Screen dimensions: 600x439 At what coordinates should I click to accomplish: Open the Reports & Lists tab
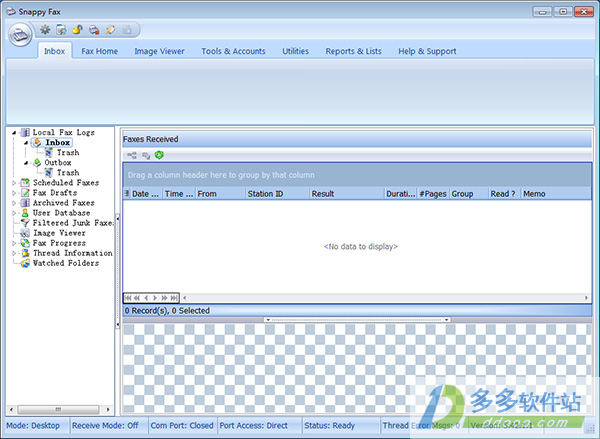coord(354,51)
